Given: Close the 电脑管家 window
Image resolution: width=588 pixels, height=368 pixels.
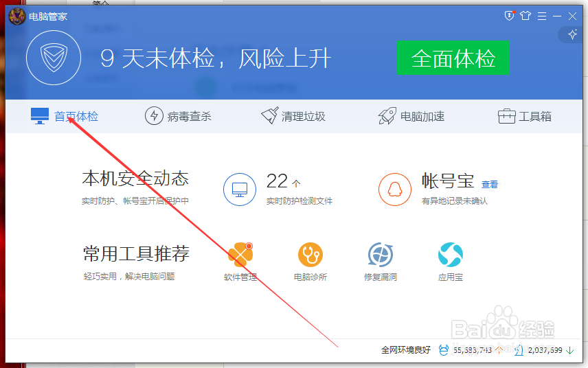Looking at the screenshot, I should click(x=572, y=16).
